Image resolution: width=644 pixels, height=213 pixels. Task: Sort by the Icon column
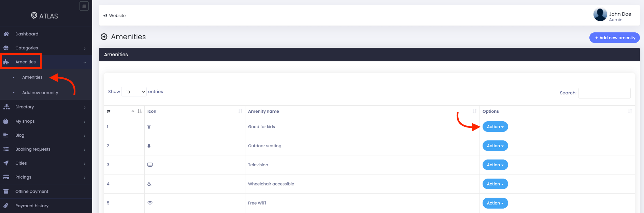click(195, 111)
